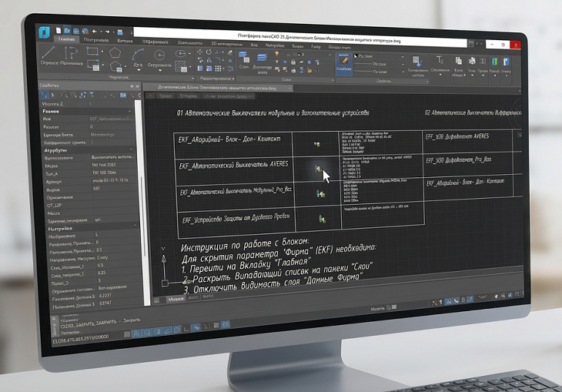Viewport: 562px width, 392px height.
Task: Click the Redo arrow in the quick access bar
Action: point(107,32)
